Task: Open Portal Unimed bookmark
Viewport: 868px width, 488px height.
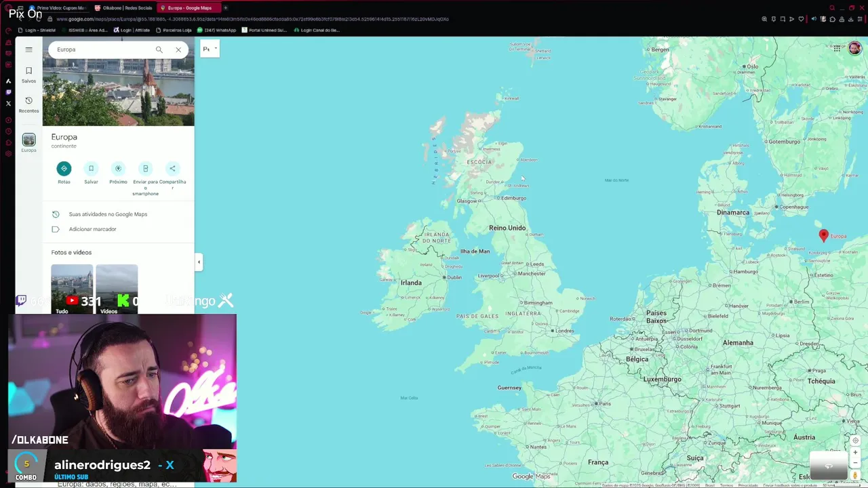Action: pos(265,30)
